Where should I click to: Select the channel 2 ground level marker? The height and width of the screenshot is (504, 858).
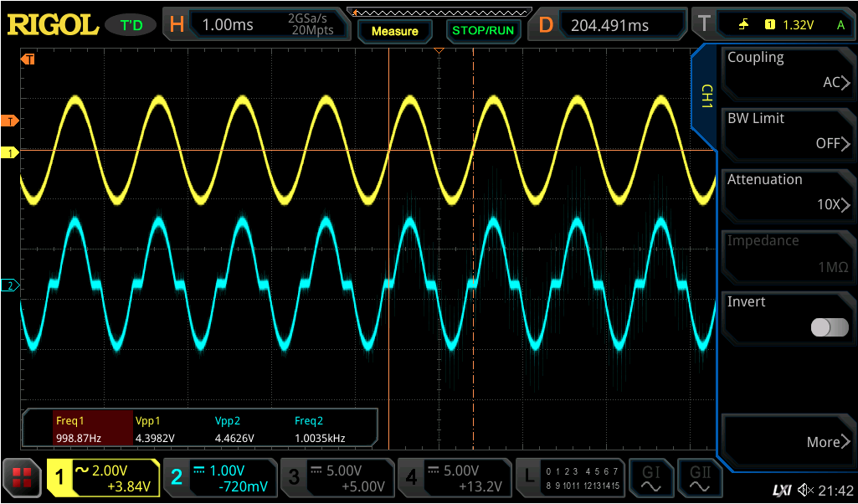coord(10,285)
